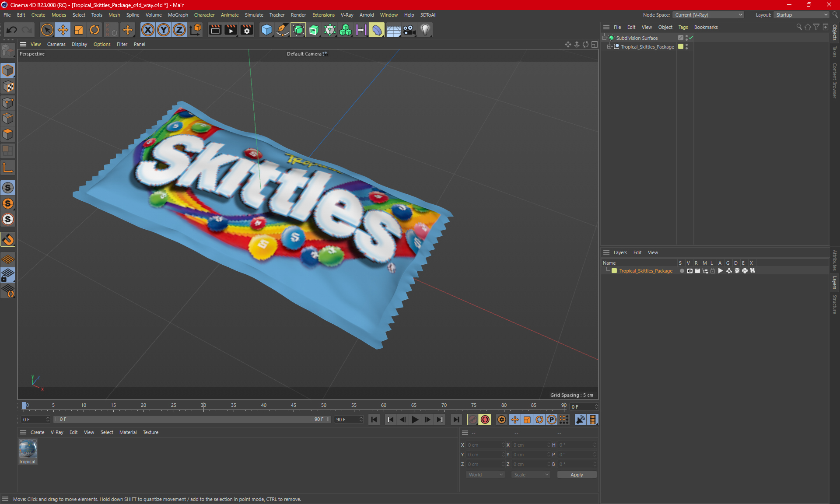Select the Live Selection tool
This screenshot has width=840, height=504.
tap(47, 30)
